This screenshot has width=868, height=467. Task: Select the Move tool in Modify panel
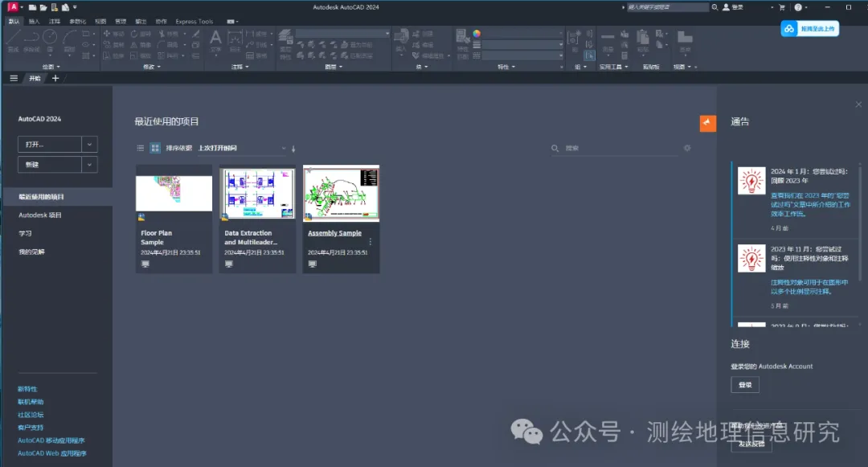pyautogui.click(x=113, y=34)
